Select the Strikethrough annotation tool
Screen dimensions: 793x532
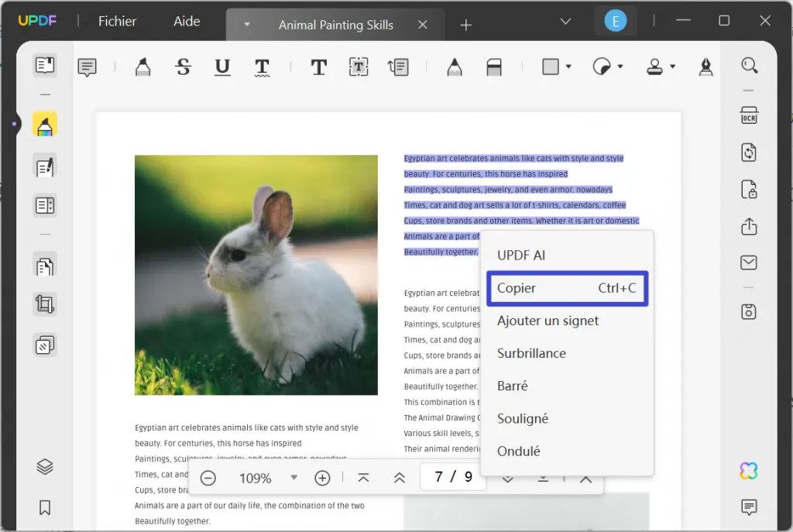pos(183,67)
